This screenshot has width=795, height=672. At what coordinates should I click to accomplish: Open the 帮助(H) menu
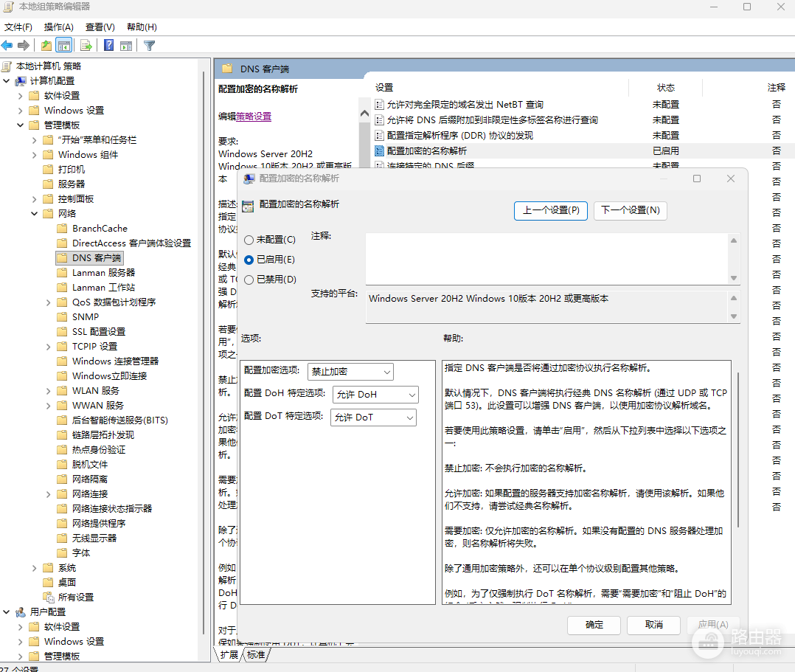(142, 27)
